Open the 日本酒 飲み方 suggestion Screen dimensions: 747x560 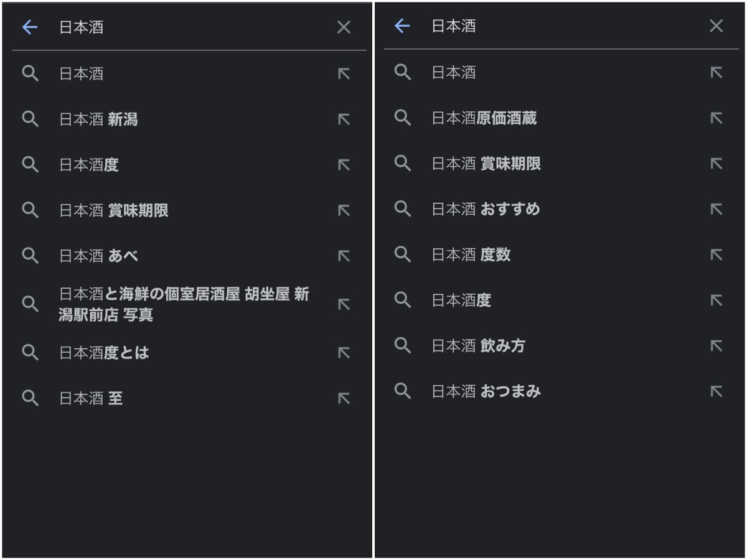pyautogui.click(x=478, y=345)
